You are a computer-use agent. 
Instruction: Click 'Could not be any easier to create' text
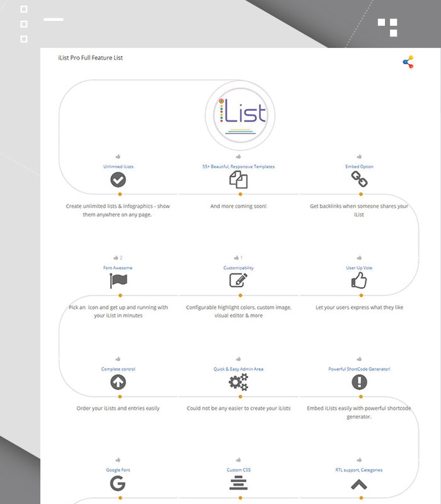[x=239, y=408]
